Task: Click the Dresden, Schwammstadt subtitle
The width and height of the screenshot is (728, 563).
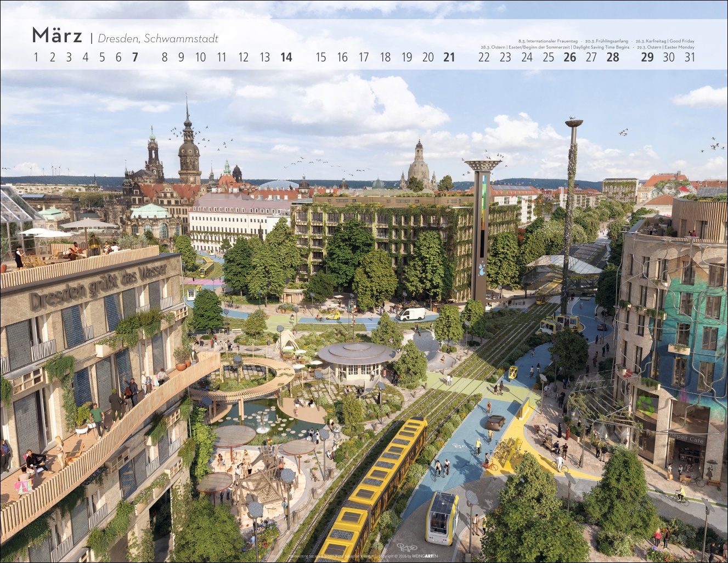Action: (158, 38)
